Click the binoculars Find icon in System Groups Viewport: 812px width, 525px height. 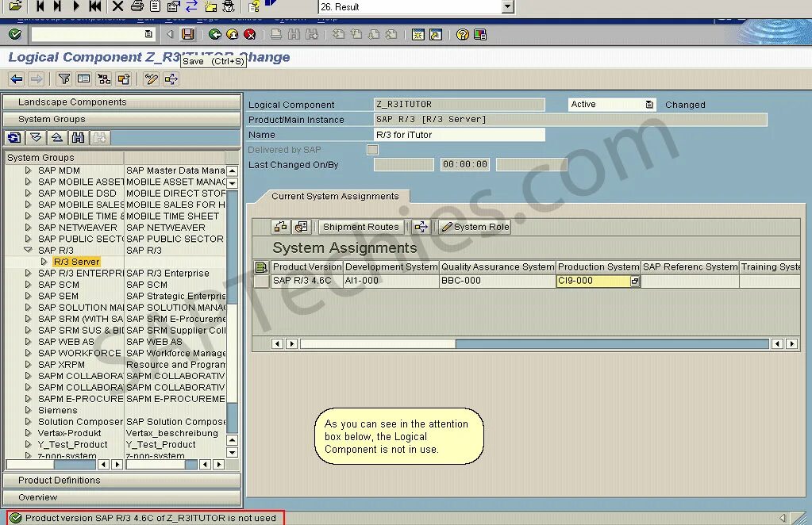point(79,137)
